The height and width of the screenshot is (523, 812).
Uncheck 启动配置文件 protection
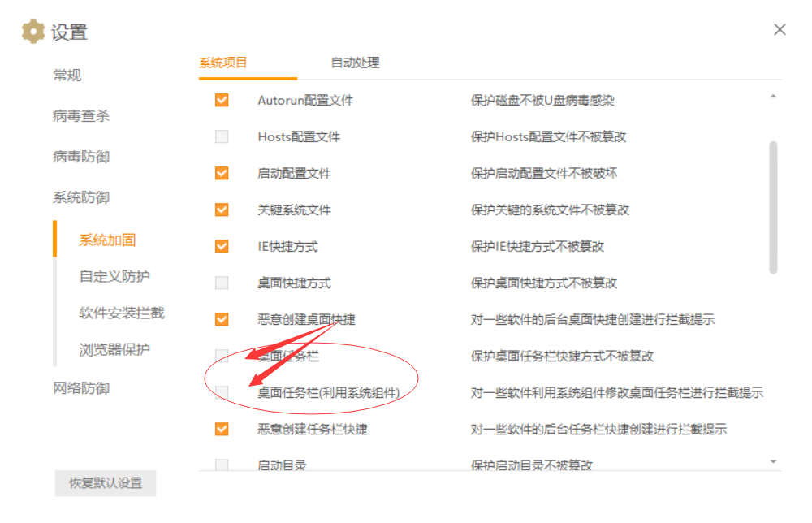[x=221, y=173]
